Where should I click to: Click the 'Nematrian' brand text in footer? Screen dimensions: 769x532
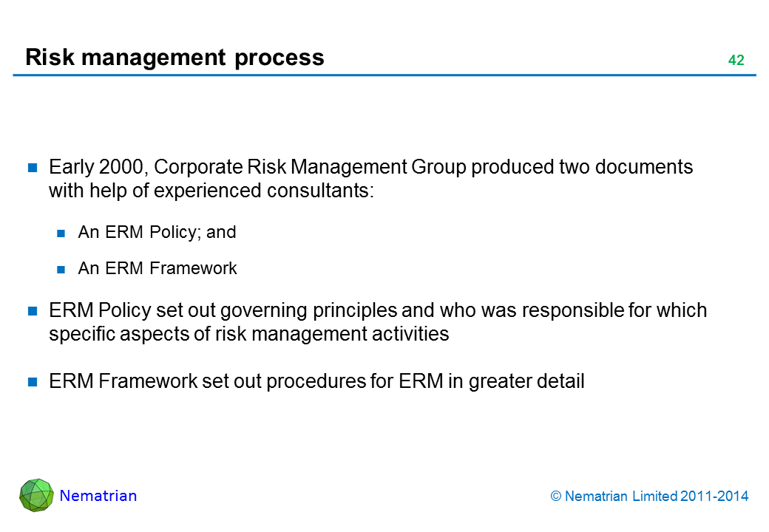98,496
